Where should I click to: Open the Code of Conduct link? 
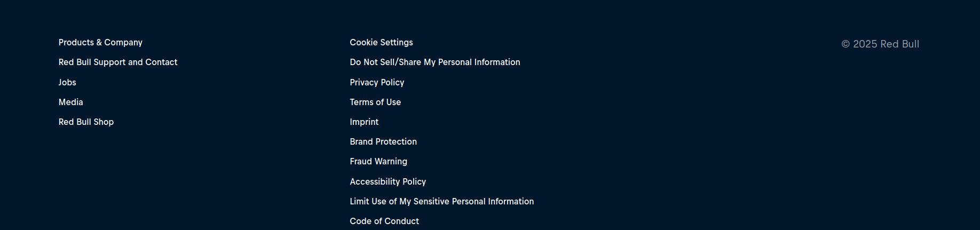(x=384, y=221)
